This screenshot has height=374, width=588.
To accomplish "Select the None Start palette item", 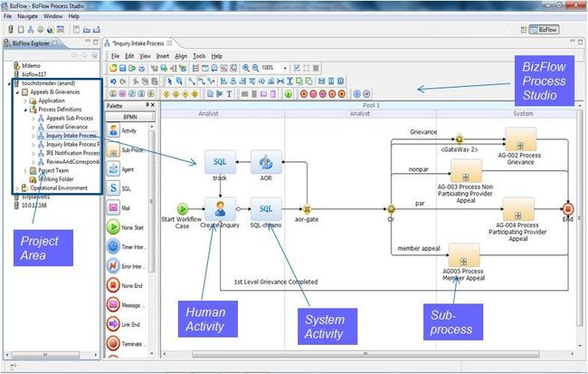I will 125,227.
